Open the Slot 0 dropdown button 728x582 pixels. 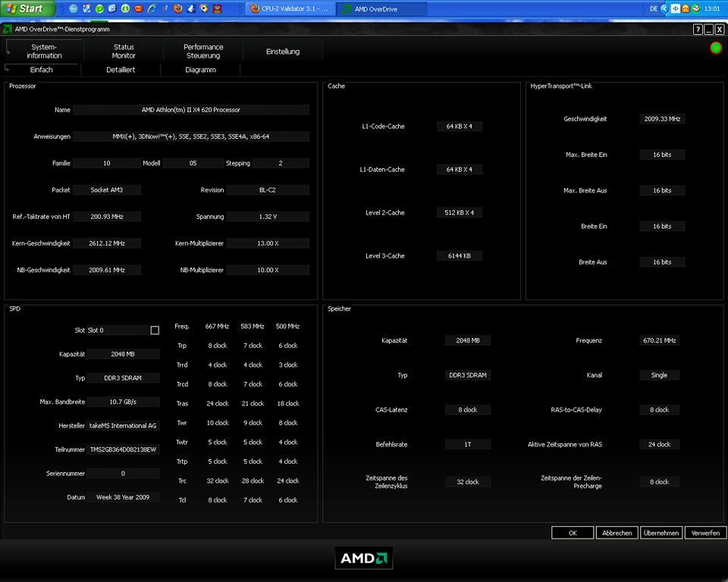(155, 330)
